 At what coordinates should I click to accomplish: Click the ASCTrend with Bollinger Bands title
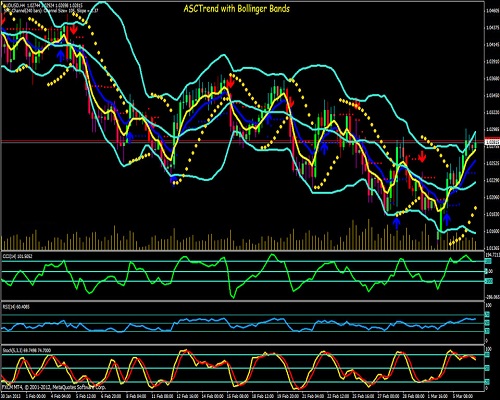tap(237, 9)
